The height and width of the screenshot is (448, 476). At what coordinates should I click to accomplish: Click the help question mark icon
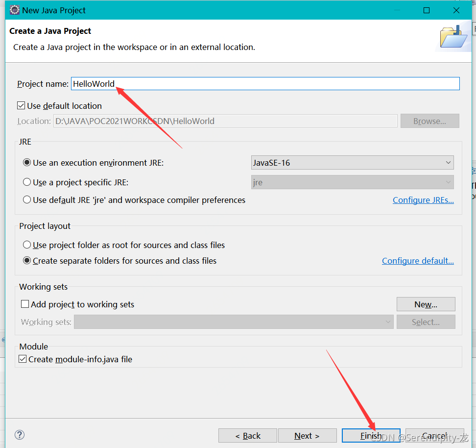click(20, 435)
